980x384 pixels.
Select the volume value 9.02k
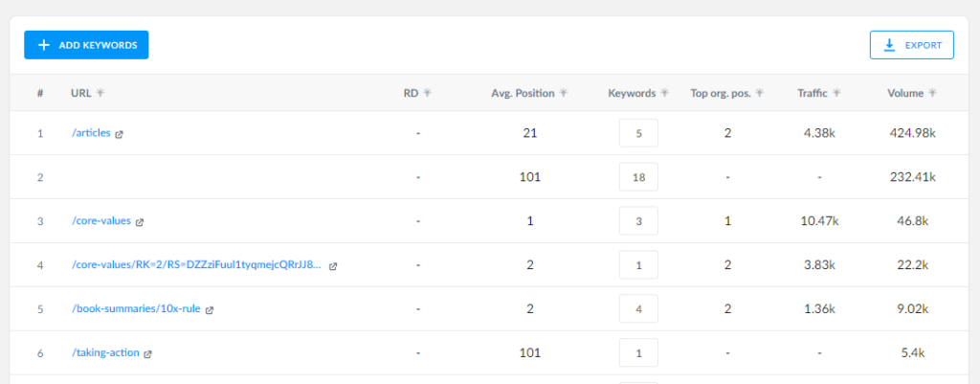912,309
